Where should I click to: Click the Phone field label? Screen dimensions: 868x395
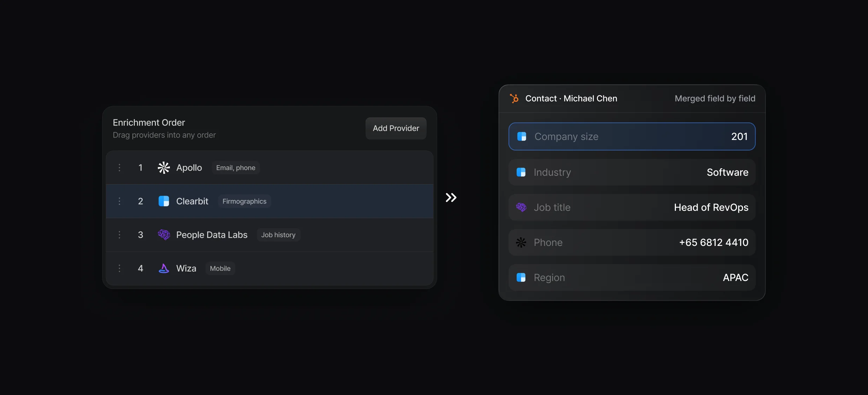point(548,242)
